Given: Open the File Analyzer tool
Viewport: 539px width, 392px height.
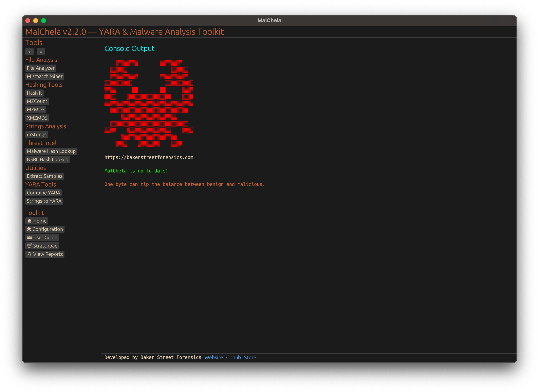Looking at the screenshot, I should [41, 68].
